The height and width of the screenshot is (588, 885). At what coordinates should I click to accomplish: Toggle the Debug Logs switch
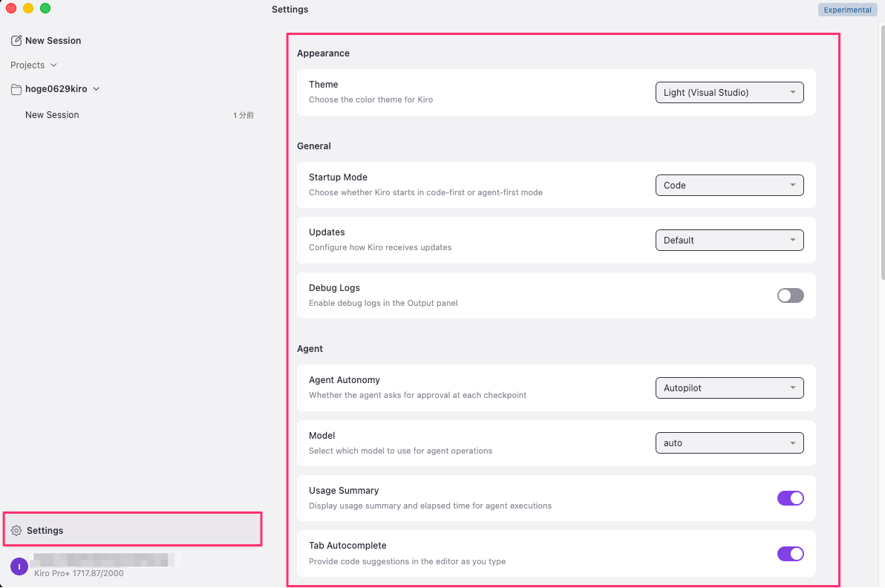(790, 295)
